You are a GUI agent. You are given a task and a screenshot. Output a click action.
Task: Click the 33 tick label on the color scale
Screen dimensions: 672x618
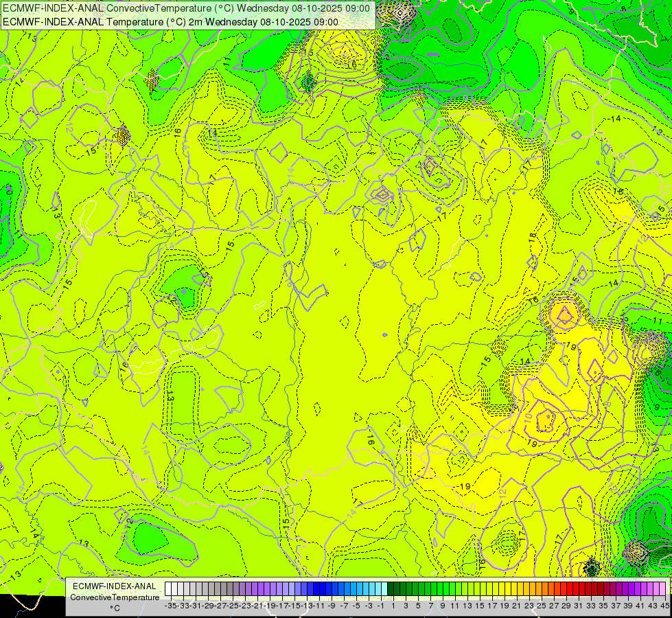[591, 606]
